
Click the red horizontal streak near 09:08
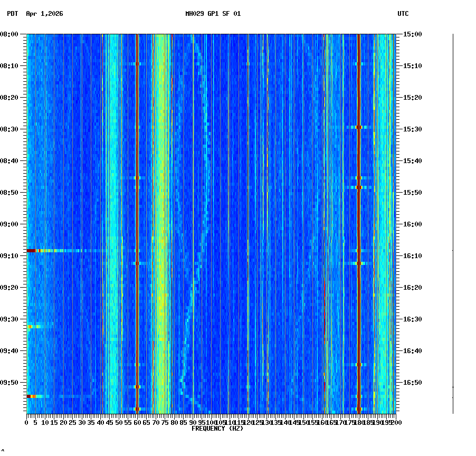(x=32, y=251)
